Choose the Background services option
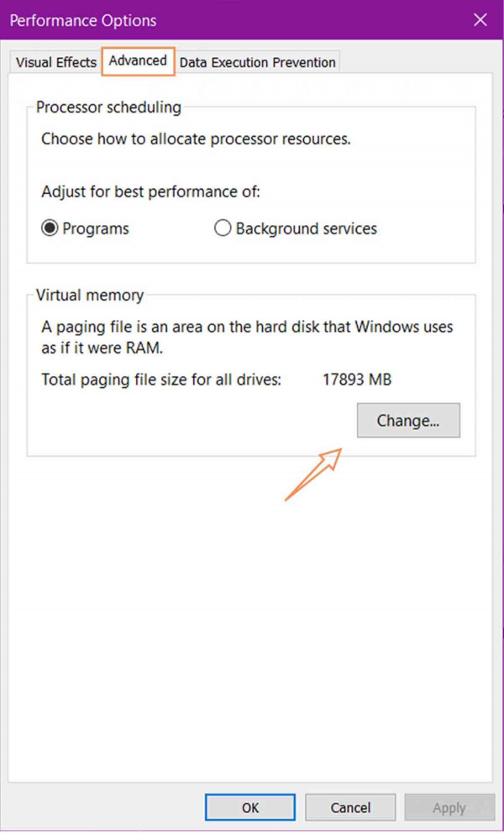Viewport: 504px width, 834px height. pos(223,228)
